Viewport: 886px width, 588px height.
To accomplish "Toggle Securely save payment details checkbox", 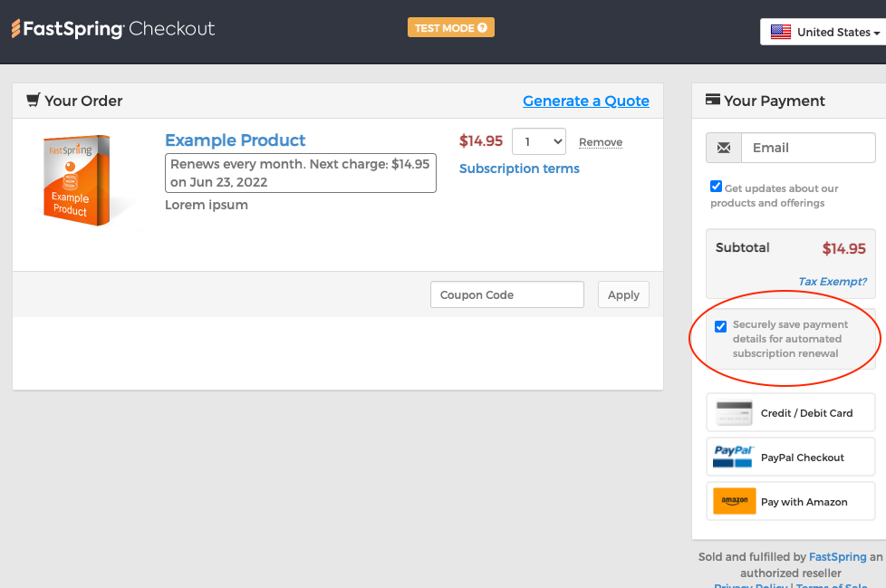I will 720,326.
